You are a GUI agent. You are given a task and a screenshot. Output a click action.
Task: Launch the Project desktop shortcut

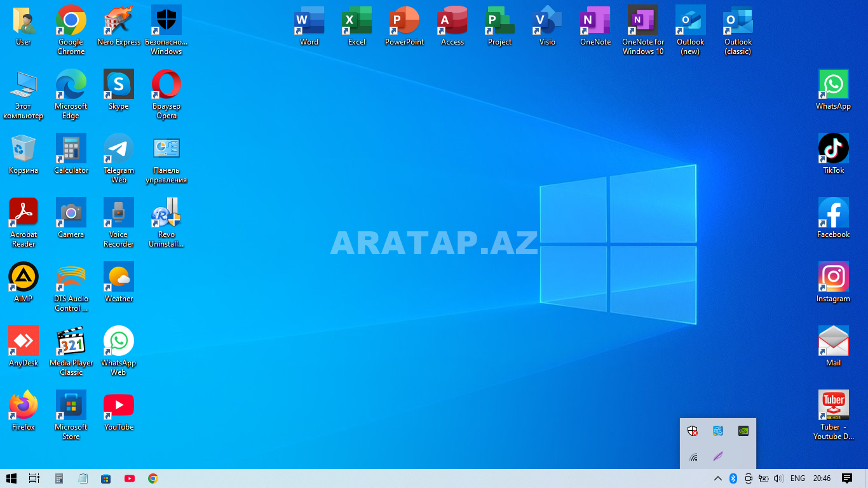pyautogui.click(x=500, y=25)
